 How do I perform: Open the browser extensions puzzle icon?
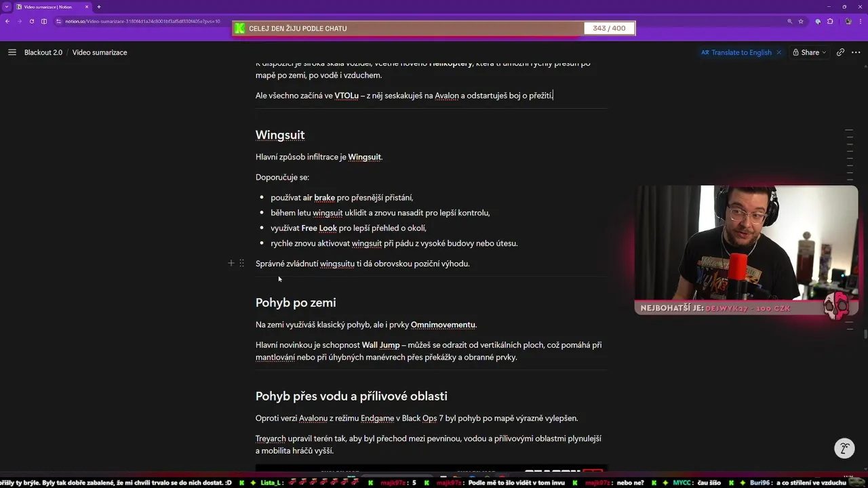[x=830, y=21]
